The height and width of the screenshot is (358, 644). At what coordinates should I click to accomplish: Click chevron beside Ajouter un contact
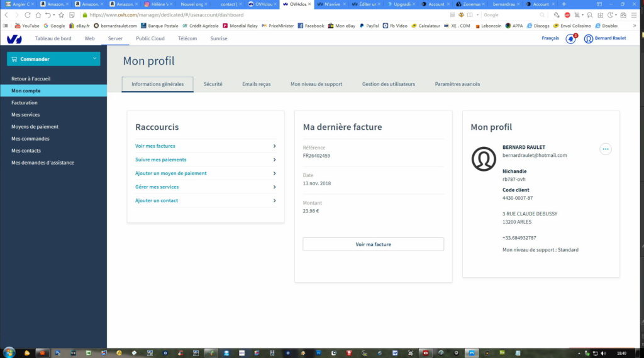coord(274,200)
